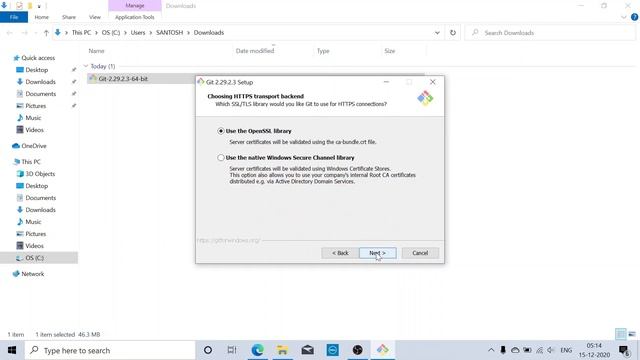The width and height of the screenshot is (640, 360).
Task: Open the Application Tools tab
Action: click(x=135, y=17)
